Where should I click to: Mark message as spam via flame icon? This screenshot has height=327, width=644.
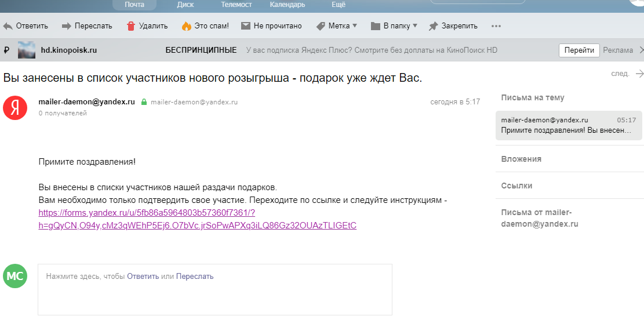click(186, 26)
